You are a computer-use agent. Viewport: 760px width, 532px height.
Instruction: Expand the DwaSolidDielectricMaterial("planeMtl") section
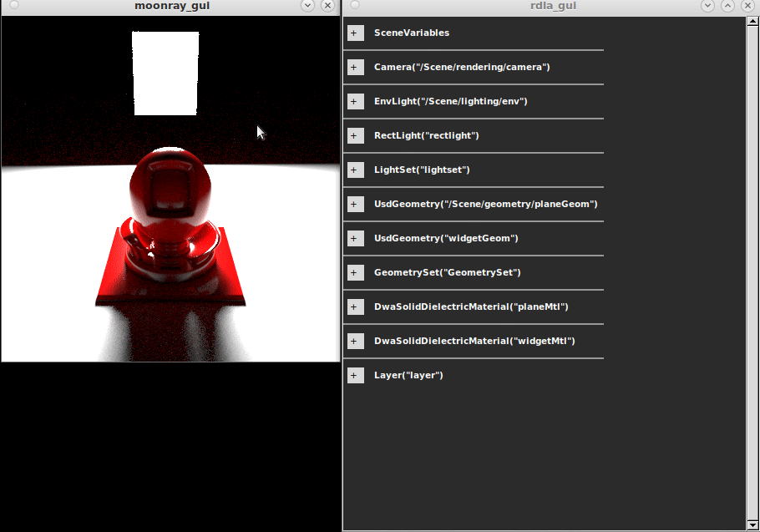point(355,307)
